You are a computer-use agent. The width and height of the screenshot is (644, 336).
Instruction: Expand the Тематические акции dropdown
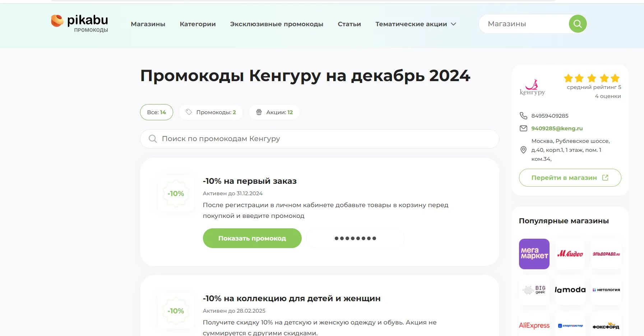point(416,24)
